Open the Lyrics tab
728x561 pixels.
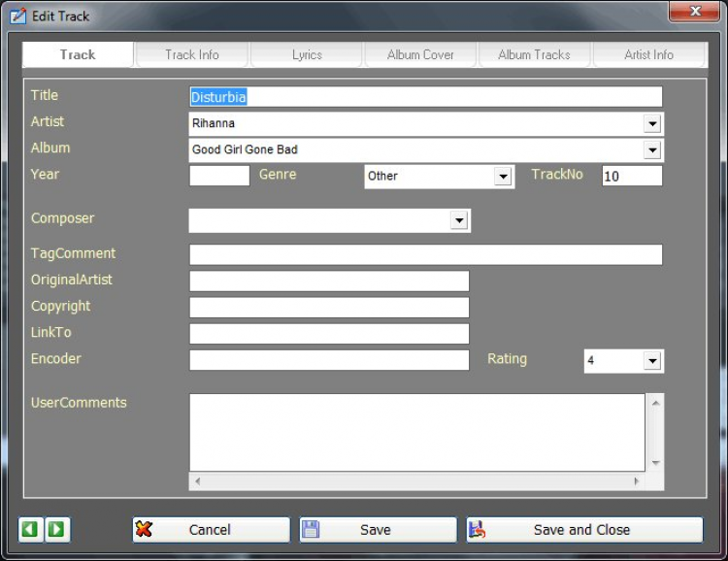click(x=307, y=54)
